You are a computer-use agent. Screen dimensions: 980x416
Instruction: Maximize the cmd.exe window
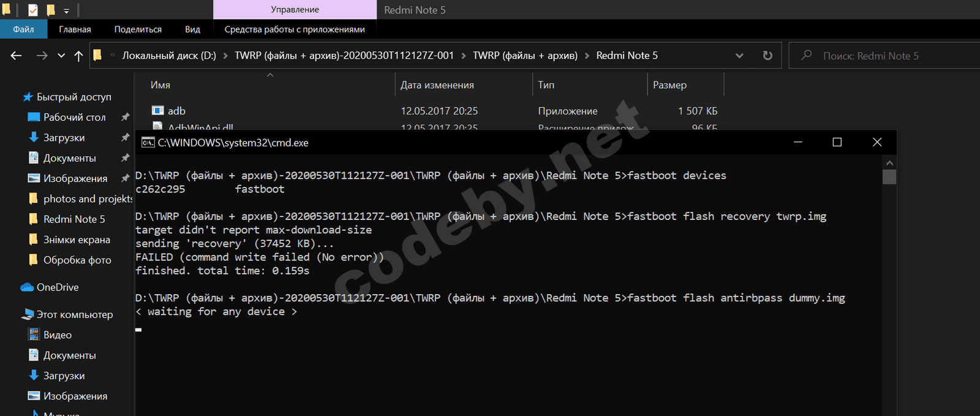[837, 142]
